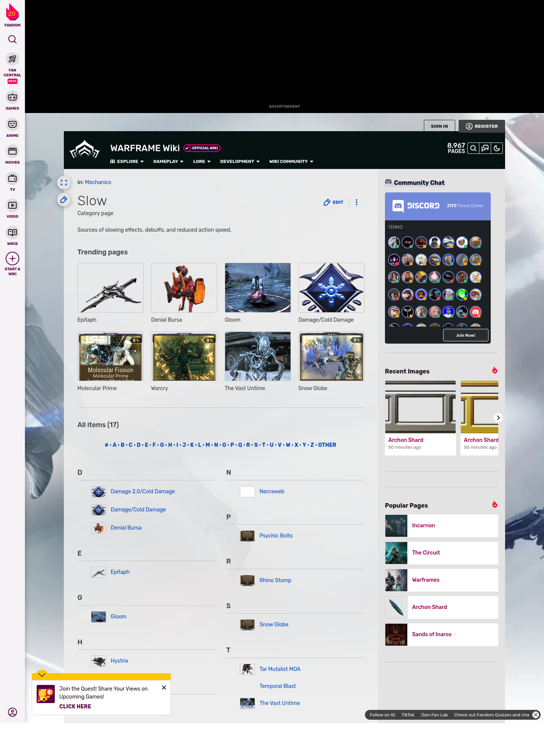Viewport: 544px width, 756px height.
Task: Open the TV section icon
Action: 12,178
